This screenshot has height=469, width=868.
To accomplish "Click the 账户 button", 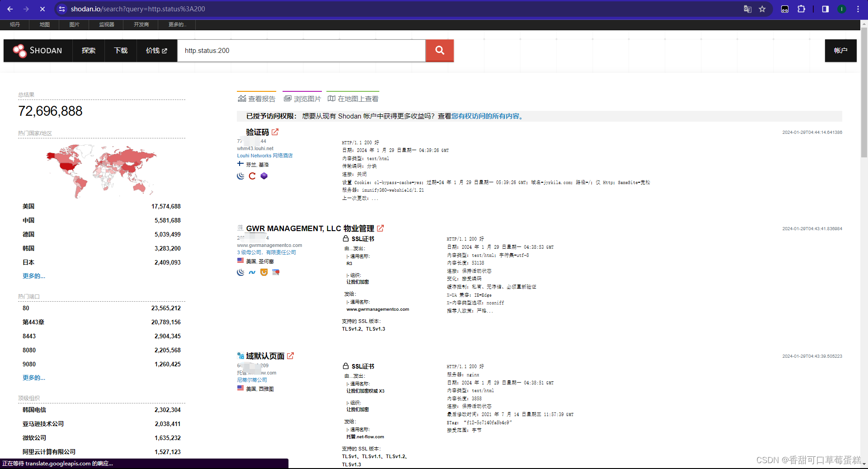I will 840,51.
